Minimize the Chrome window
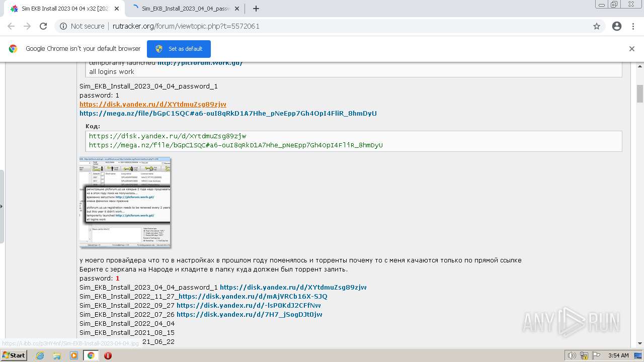 [x=601, y=5]
